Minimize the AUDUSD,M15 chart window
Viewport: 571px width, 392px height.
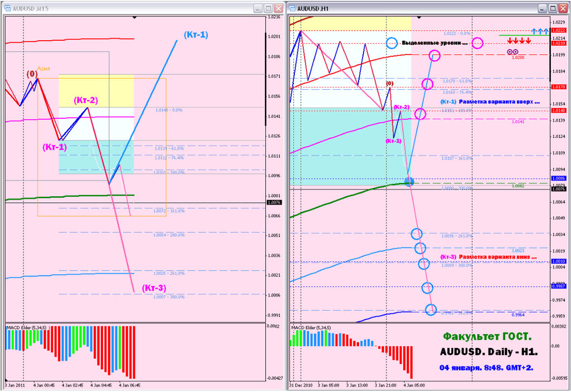tap(258, 8)
